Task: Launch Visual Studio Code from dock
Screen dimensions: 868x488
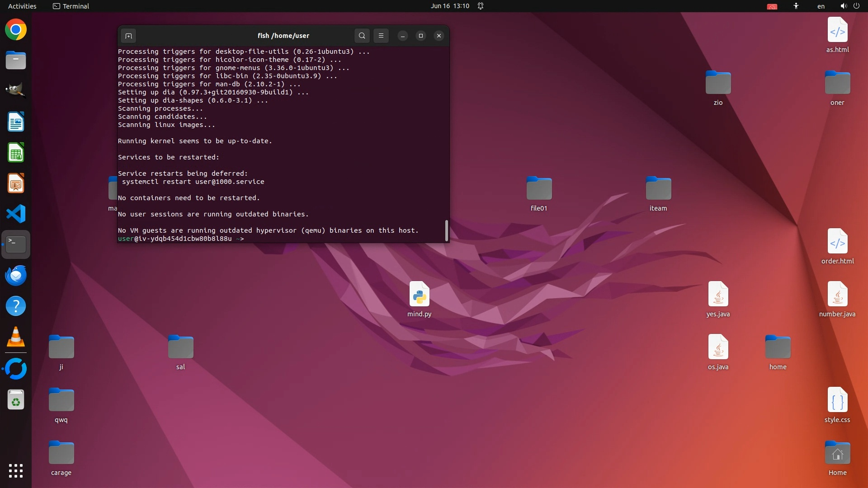Action: tap(16, 214)
